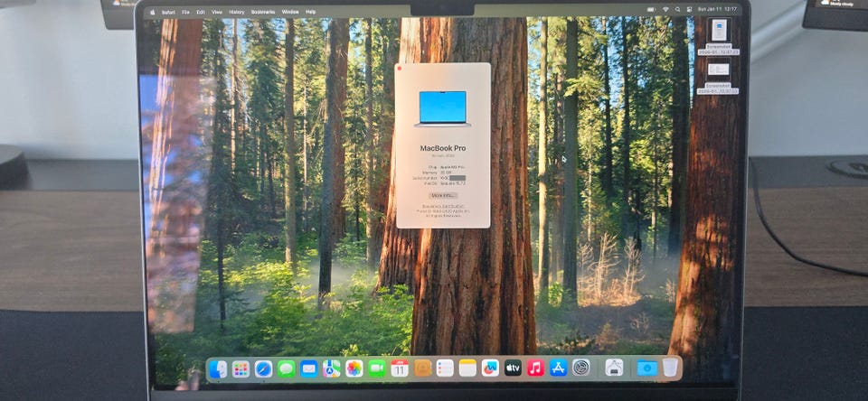
Task: Click the More Info button
Action: coord(443,195)
